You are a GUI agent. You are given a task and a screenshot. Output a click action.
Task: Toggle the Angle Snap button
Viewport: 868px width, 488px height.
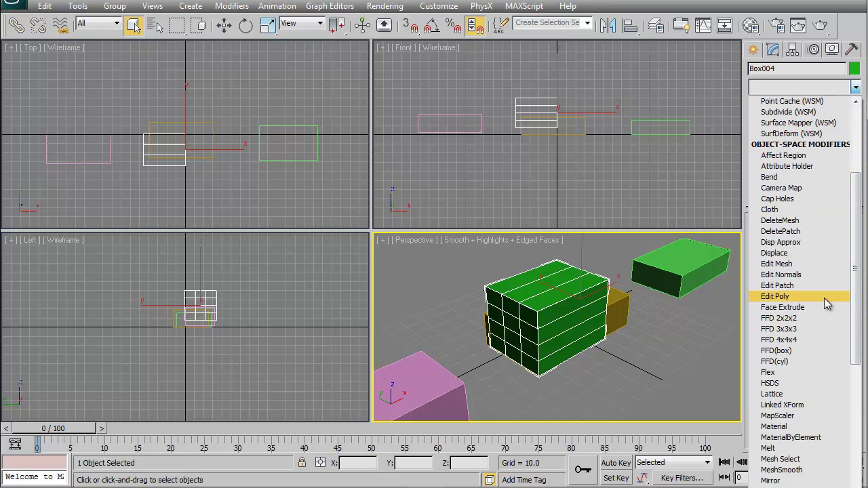pos(431,26)
